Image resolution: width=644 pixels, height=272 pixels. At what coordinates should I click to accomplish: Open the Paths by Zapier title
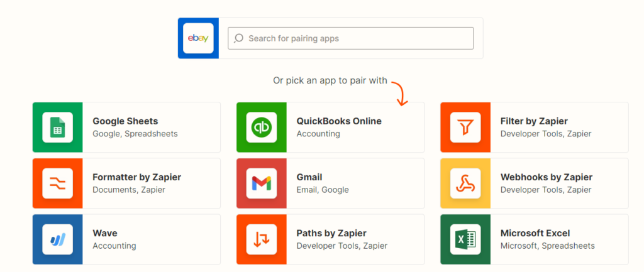tap(331, 233)
